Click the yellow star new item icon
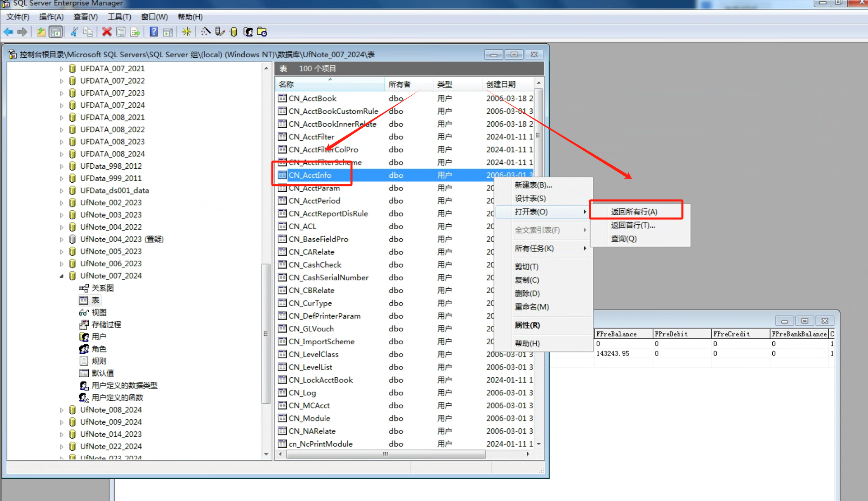The image size is (868, 501). click(186, 32)
